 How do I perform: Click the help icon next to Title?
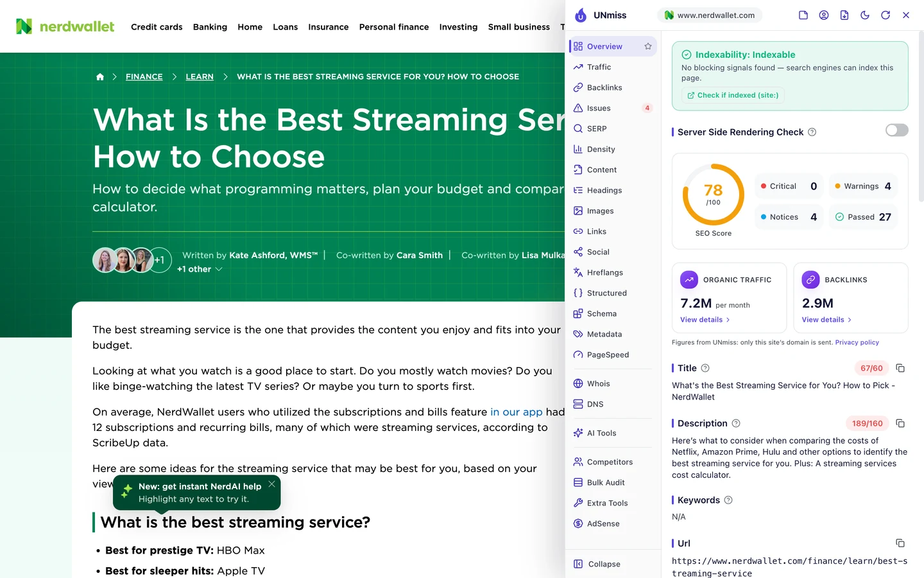click(x=705, y=368)
